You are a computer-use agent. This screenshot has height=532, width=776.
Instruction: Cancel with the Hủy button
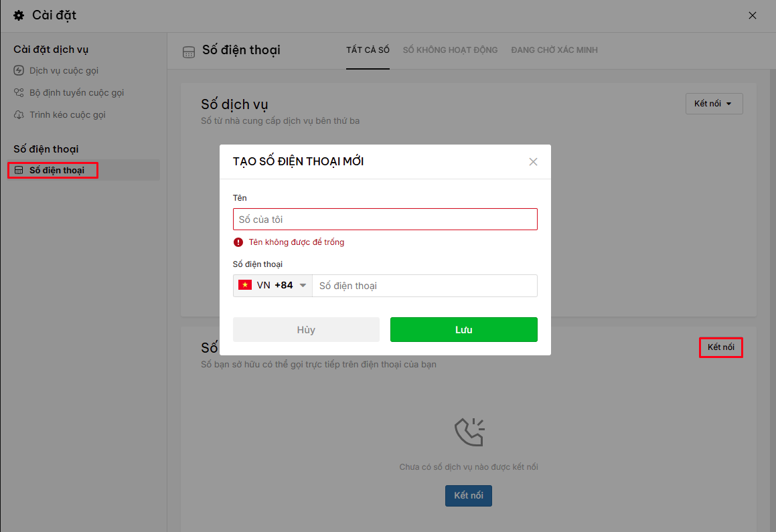[306, 329]
